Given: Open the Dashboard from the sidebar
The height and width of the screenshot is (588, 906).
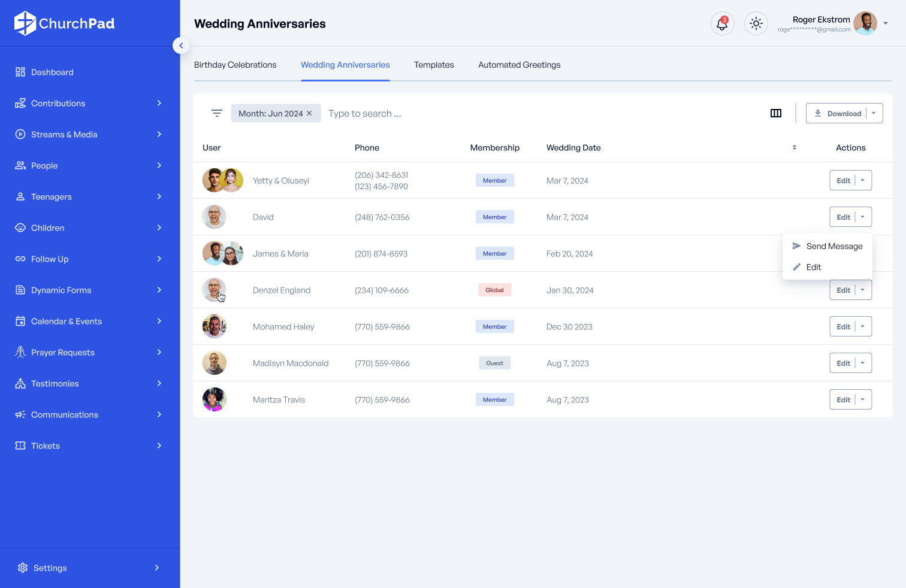Looking at the screenshot, I should point(52,72).
